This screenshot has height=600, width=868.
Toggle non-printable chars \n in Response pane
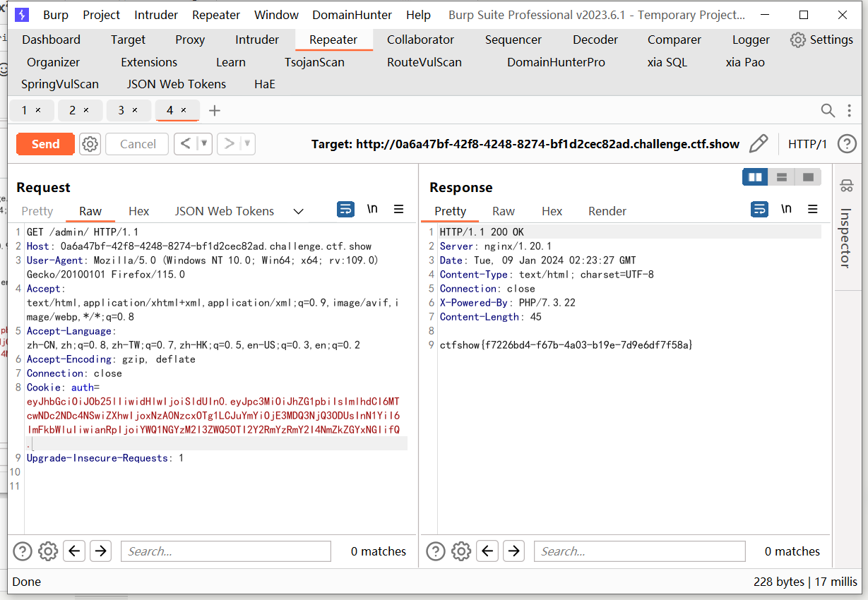[x=786, y=209]
